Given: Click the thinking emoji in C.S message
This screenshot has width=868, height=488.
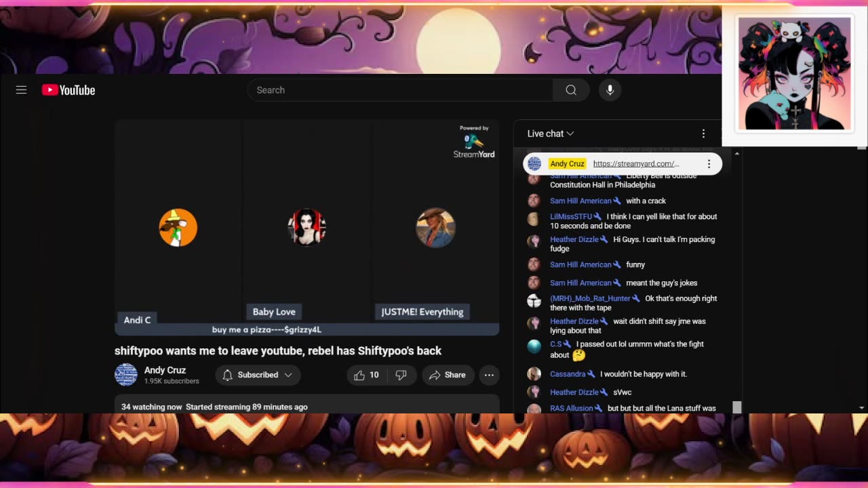Looking at the screenshot, I should (578, 355).
